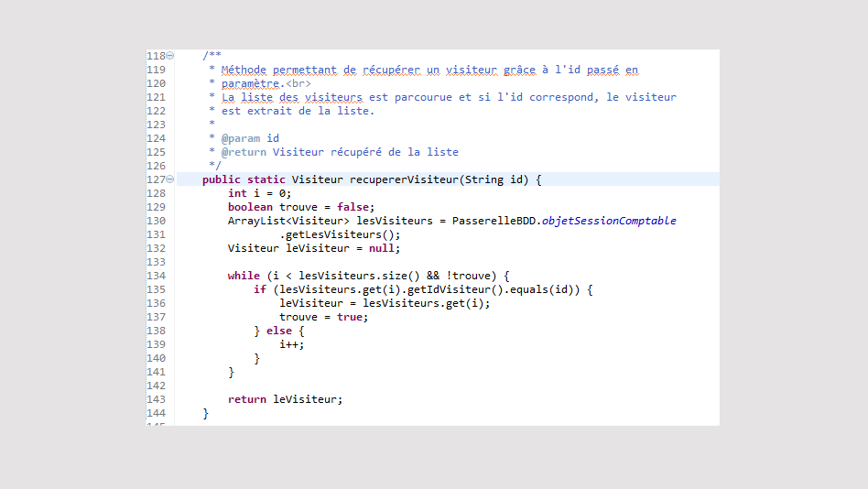Viewport: 868px width, 489px height.
Task: Click 'Visiteur leVisiteur = null;' declaration
Action: pyautogui.click(x=314, y=249)
